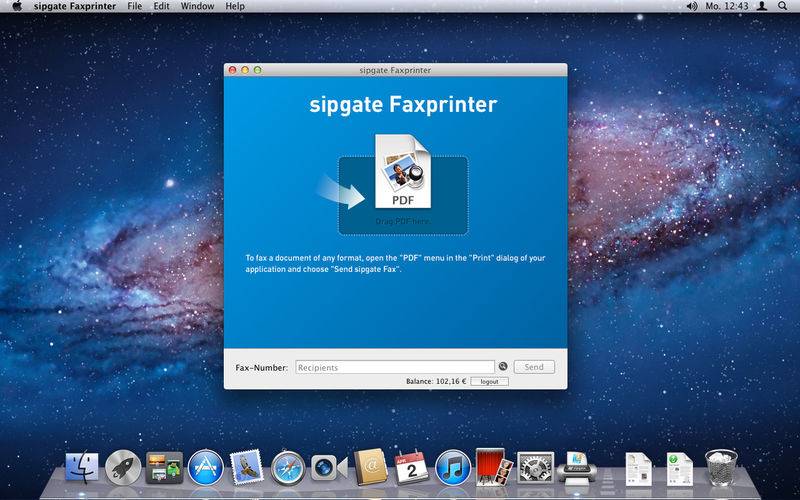
Task: Click the sipgate Faxprinter heading
Action: [403, 105]
